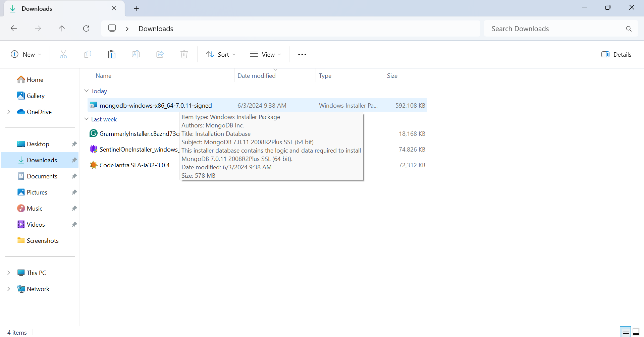
Task: Paste from clipboard
Action: pyautogui.click(x=112, y=54)
